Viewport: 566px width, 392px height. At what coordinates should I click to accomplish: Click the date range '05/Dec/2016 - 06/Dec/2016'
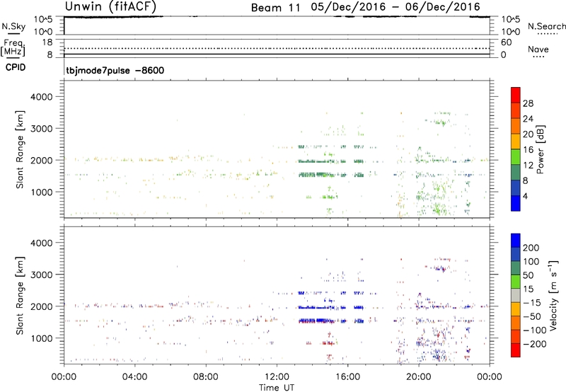[395, 7]
